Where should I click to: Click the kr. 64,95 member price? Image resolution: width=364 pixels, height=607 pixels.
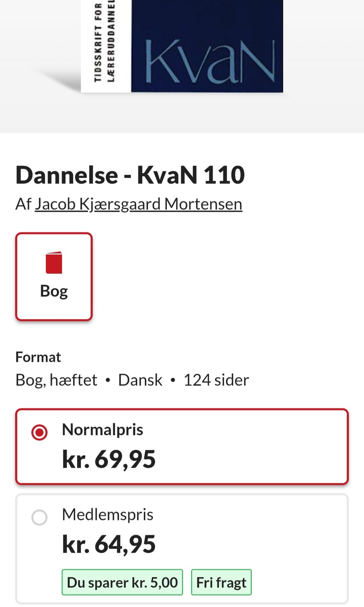[109, 544]
